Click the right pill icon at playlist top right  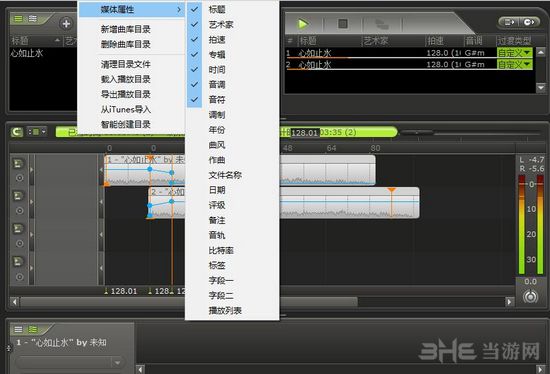pos(530,22)
